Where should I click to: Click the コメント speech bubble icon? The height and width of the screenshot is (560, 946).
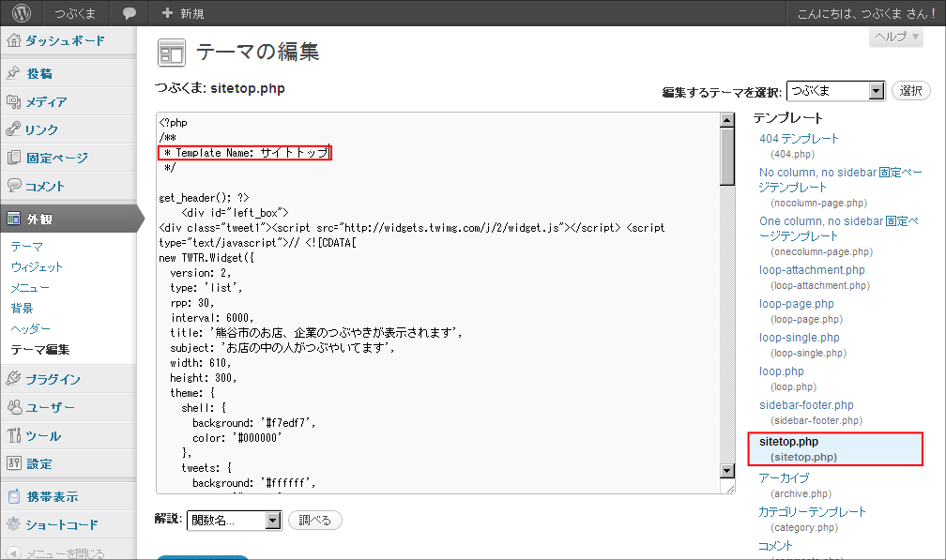click(14, 186)
